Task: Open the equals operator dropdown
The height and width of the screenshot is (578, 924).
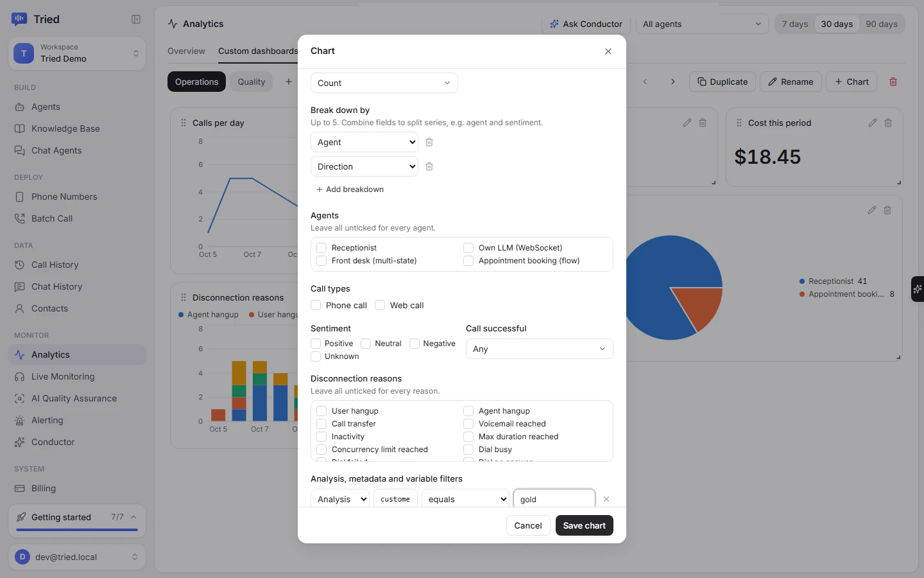Action: pyautogui.click(x=465, y=499)
